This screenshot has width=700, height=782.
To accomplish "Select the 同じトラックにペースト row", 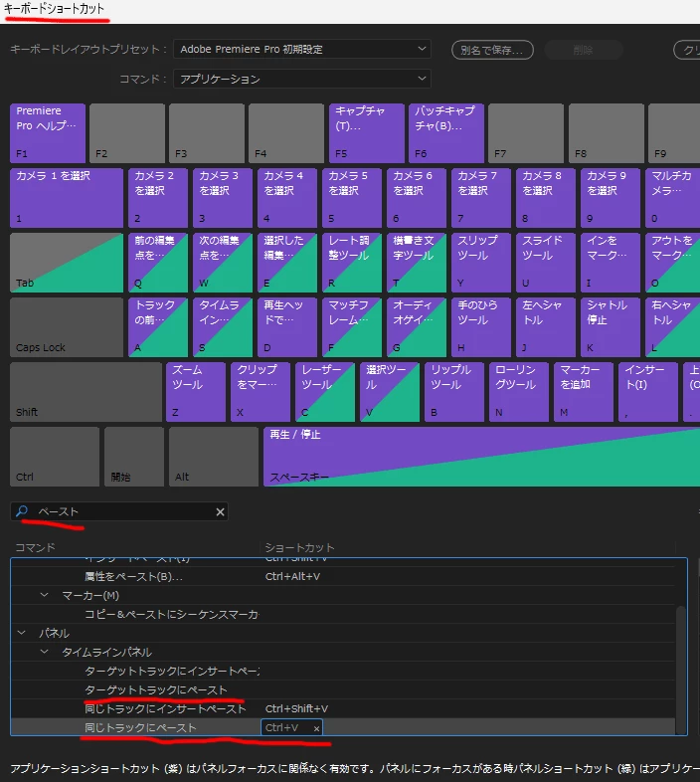I will 343,727.
